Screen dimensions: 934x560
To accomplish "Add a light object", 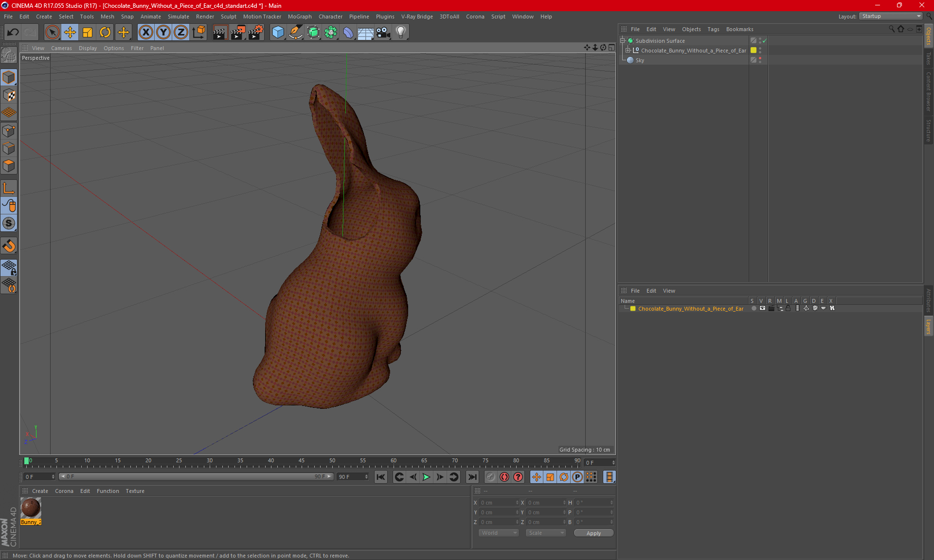I will [401, 33].
